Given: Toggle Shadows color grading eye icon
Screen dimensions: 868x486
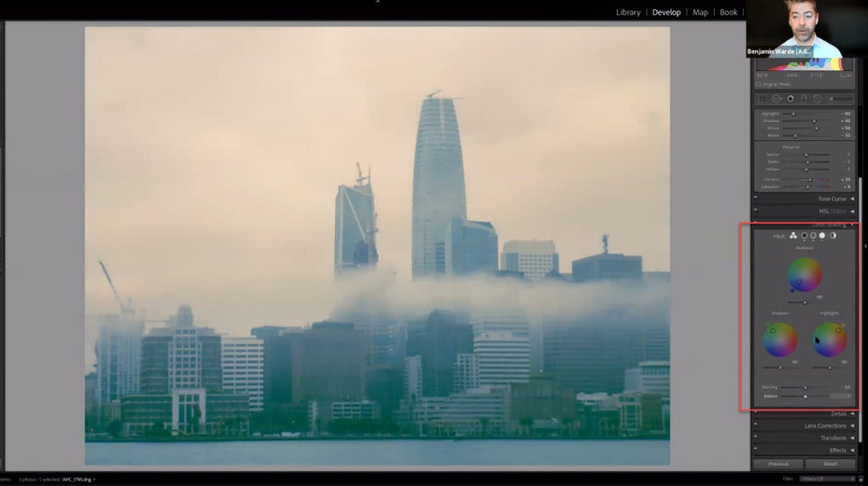Looking at the screenshot, I should [x=795, y=362].
